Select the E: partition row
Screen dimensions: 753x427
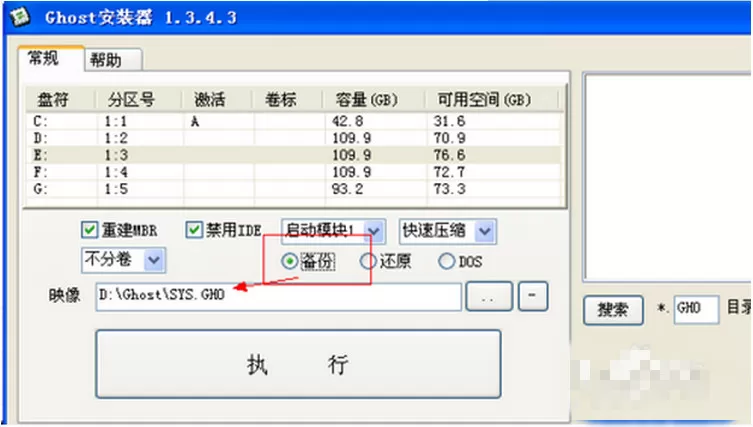click(293, 155)
